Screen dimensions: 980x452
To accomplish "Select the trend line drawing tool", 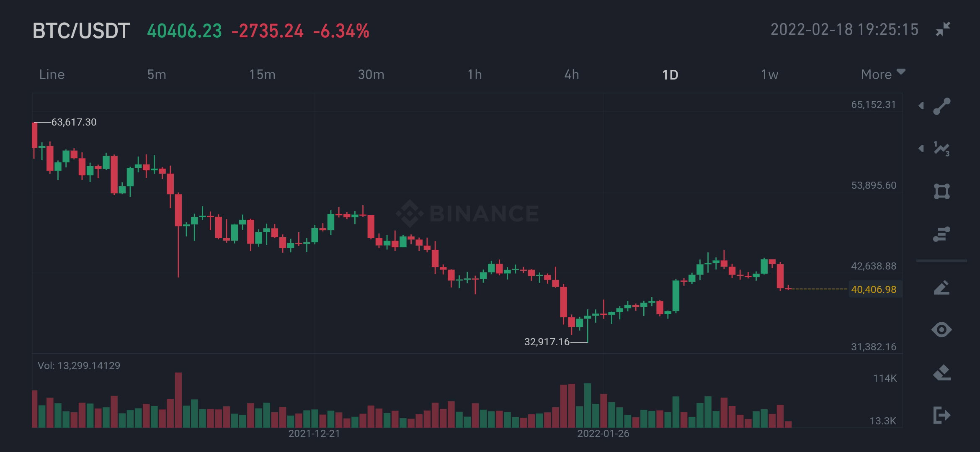I will pos(941,106).
